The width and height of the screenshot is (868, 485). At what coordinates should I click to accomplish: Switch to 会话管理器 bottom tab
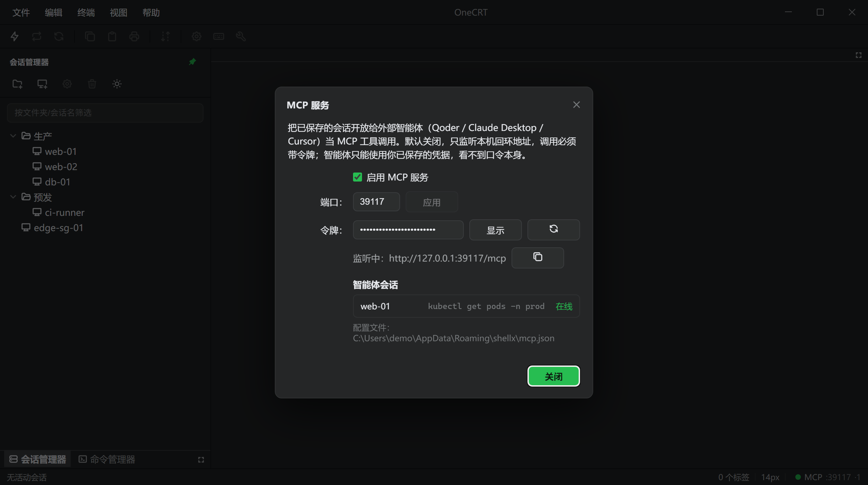pos(37,459)
